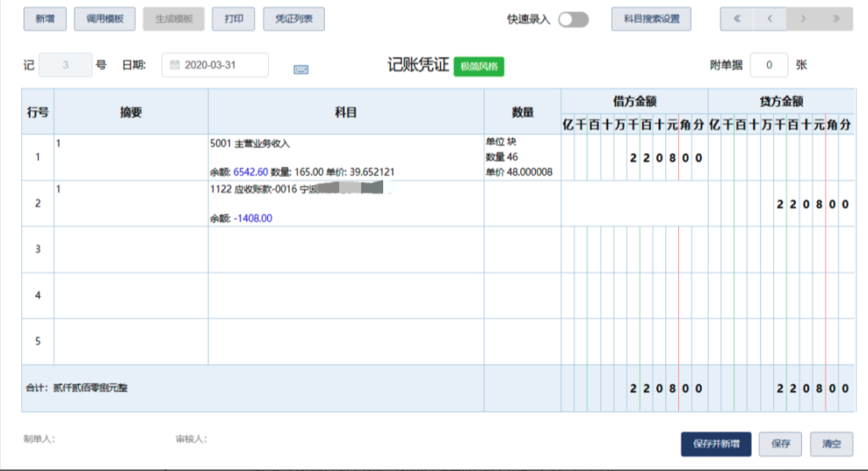Click balance value 6542.60
The image size is (868, 471).
[250, 172]
